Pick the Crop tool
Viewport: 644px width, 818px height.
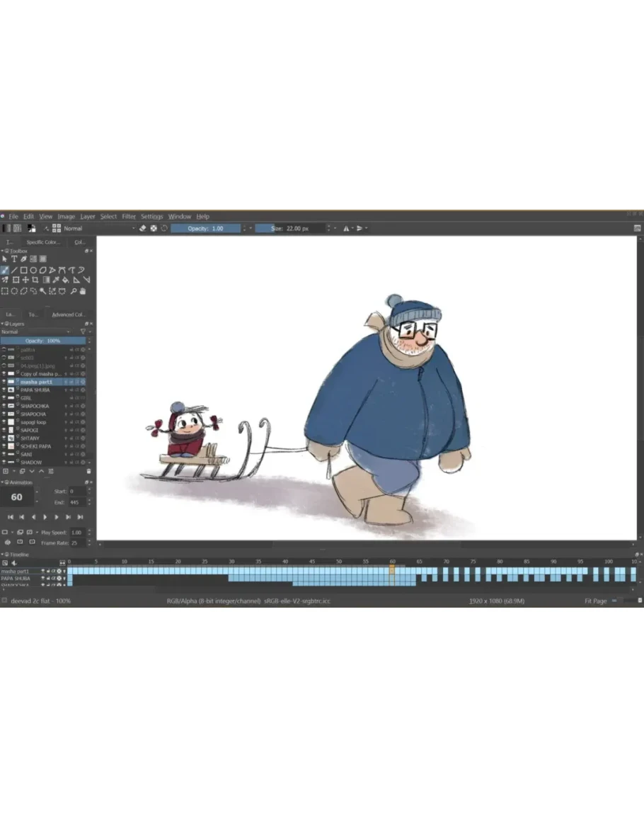coord(35,280)
